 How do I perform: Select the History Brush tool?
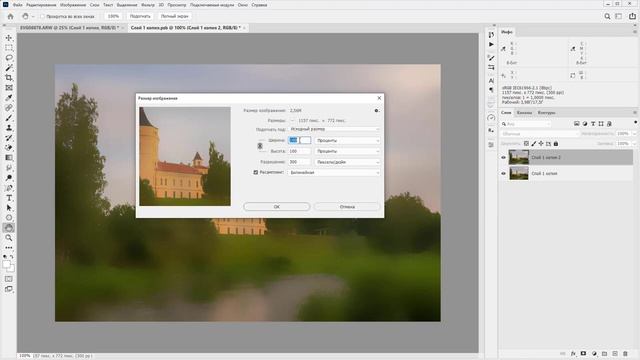tap(9, 138)
